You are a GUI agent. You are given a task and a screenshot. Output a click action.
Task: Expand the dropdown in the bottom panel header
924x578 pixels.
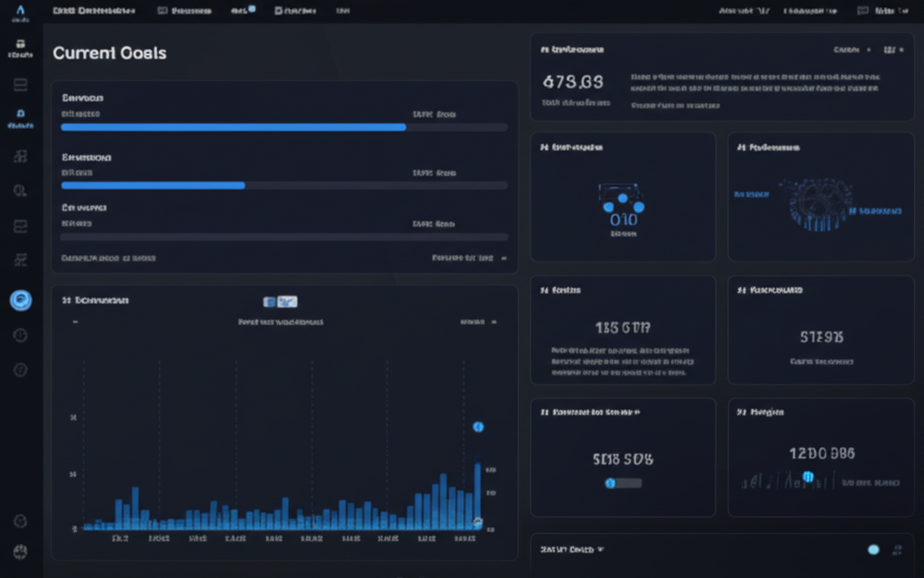(572, 550)
